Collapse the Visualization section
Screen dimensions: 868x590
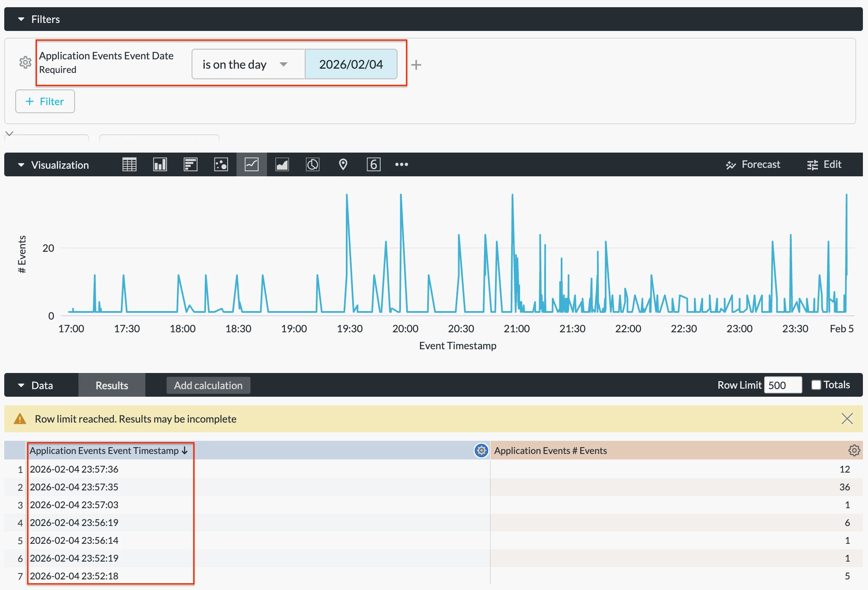tap(21, 165)
